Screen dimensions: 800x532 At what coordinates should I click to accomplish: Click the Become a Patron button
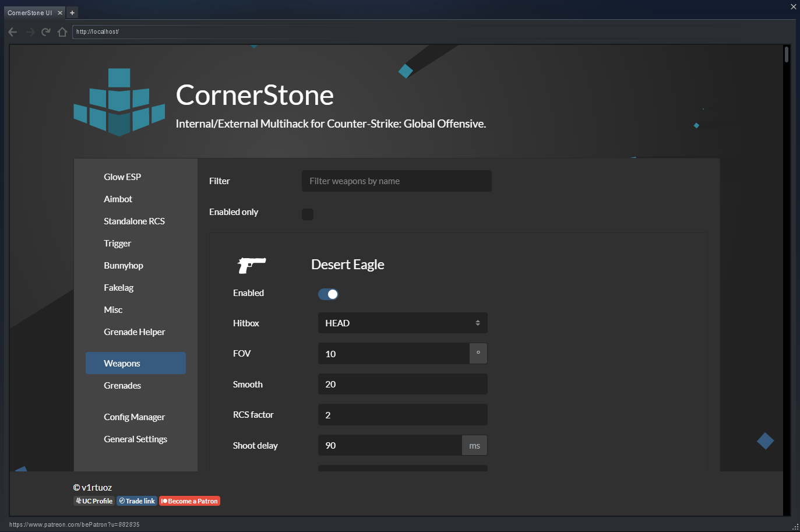pyautogui.click(x=189, y=501)
